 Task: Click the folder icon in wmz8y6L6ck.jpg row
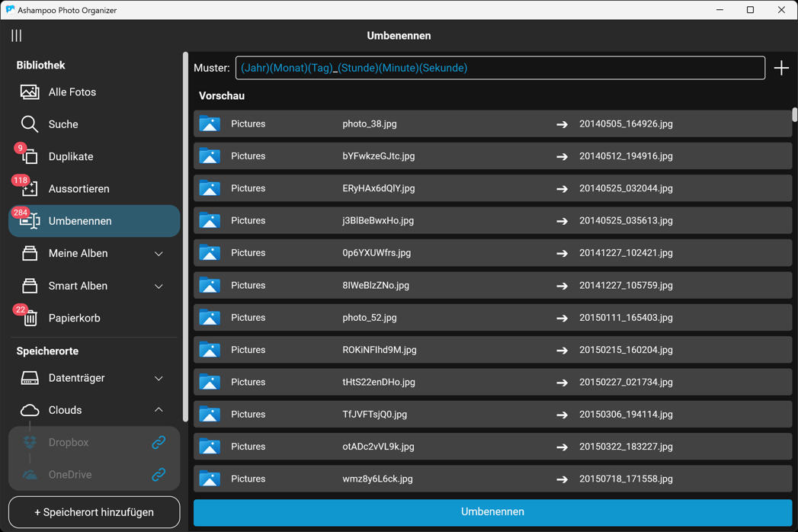click(209, 479)
